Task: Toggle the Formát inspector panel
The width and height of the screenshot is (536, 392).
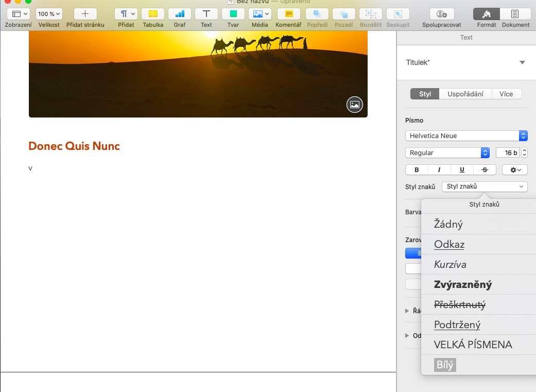Action: [x=487, y=14]
